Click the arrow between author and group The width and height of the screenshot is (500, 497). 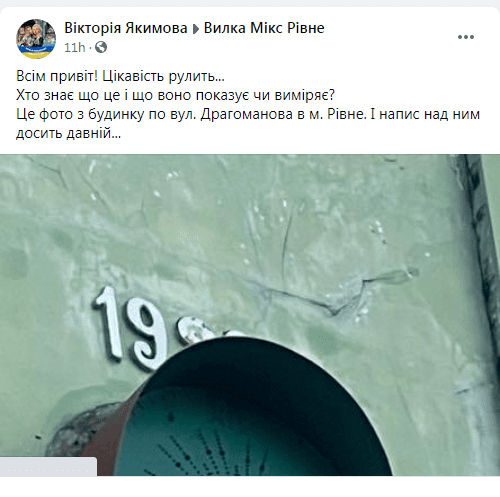pyautogui.click(x=196, y=29)
